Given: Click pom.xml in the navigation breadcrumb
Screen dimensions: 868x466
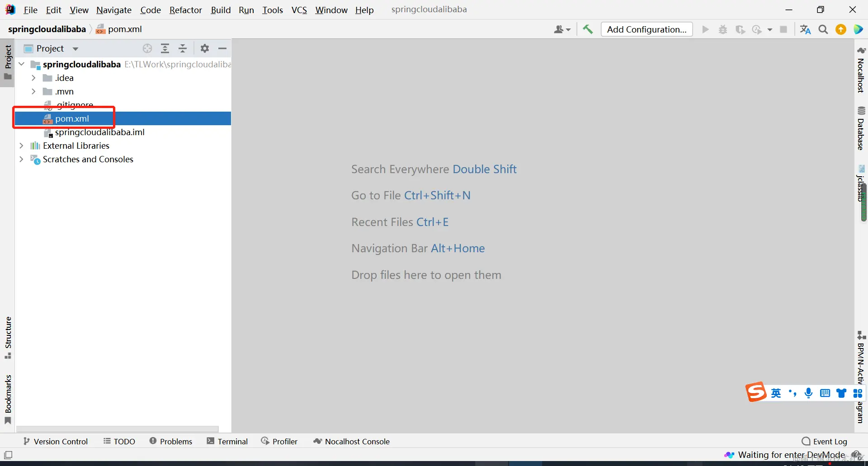Looking at the screenshot, I should [x=119, y=29].
